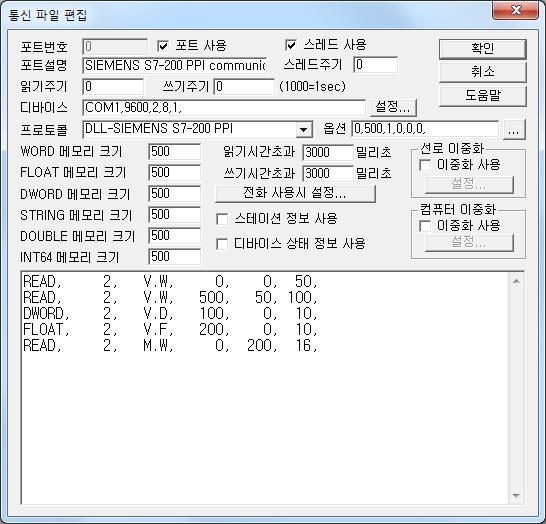Image resolution: width=546 pixels, height=524 pixels.
Task: Click scroll-up arrow in command list
Action: coord(516,281)
